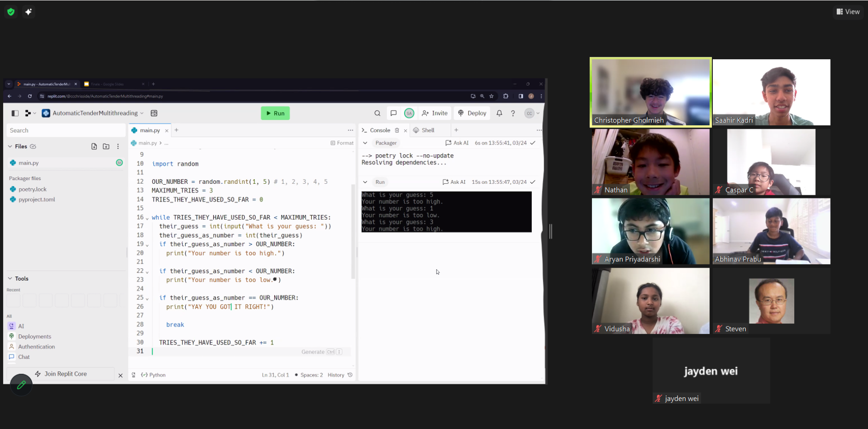The height and width of the screenshot is (429, 868).
Task: Select the main.py editor tab
Action: tap(149, 130)
